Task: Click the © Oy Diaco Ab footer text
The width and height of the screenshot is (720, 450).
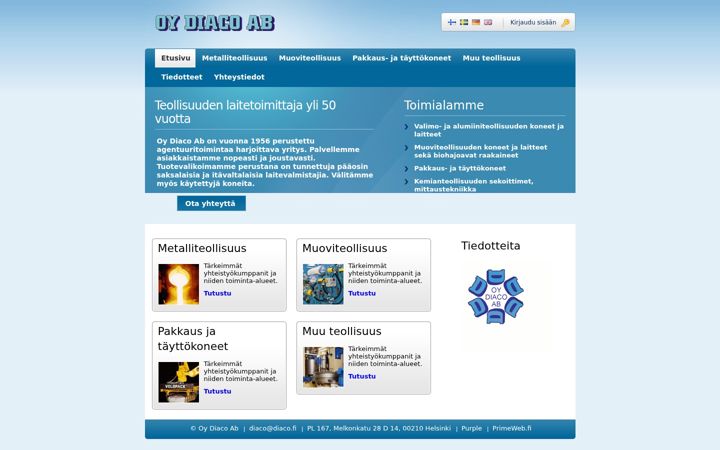Action: tap(214, 428)
